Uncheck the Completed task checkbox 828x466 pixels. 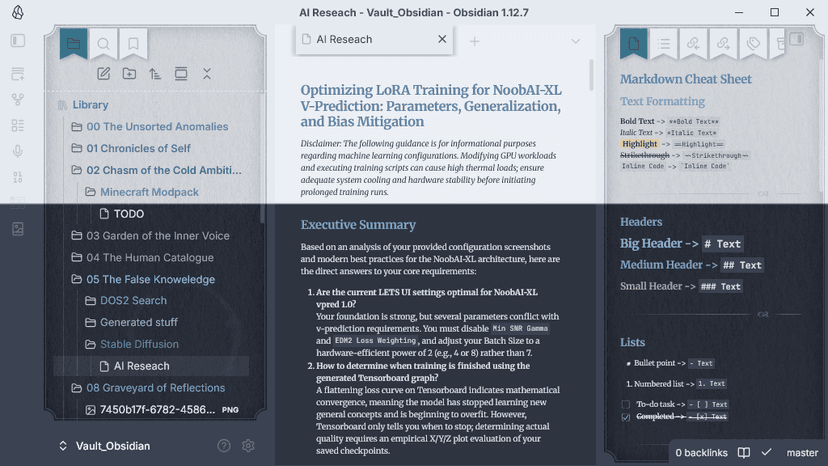(x=626, y=417)
